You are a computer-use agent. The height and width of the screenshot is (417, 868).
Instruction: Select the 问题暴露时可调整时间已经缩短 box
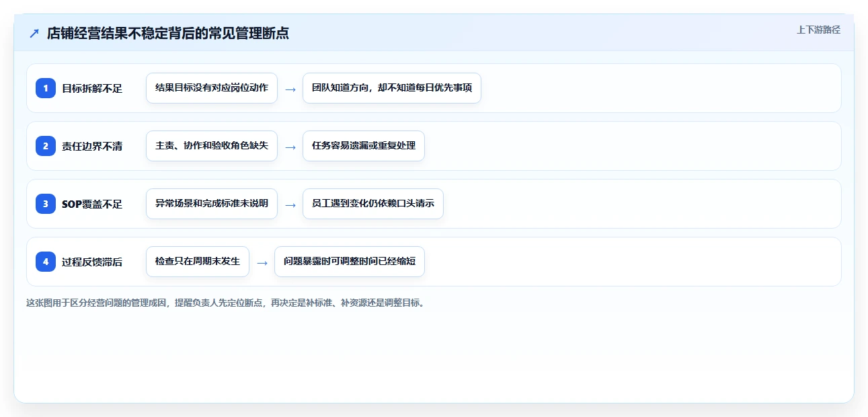(350, 262)
